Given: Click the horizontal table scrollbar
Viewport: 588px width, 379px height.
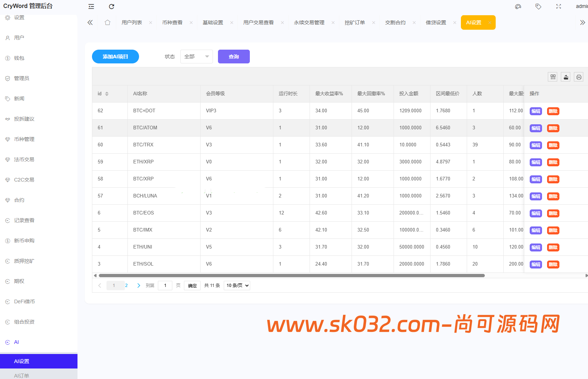Looking at the screenshot, I should click(292, 275).
